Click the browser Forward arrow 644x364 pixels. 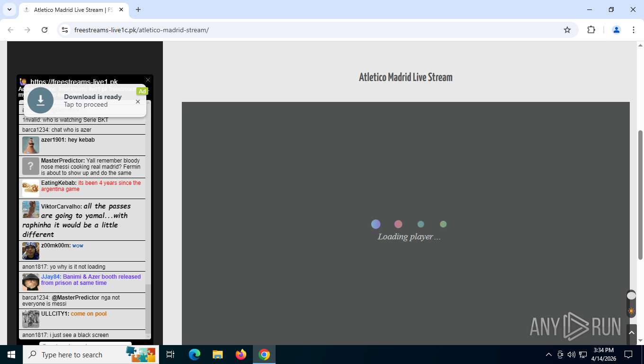pos(27,30)
